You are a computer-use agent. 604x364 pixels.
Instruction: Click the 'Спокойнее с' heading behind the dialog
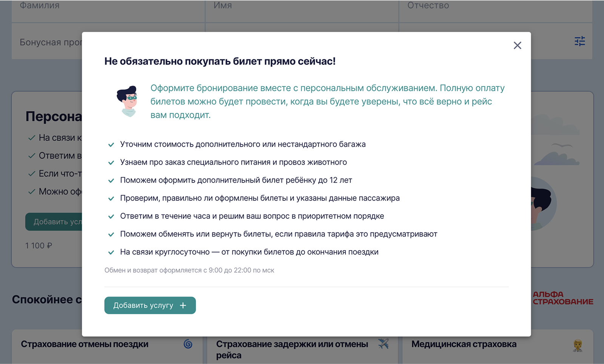click(x=47, y=299)
